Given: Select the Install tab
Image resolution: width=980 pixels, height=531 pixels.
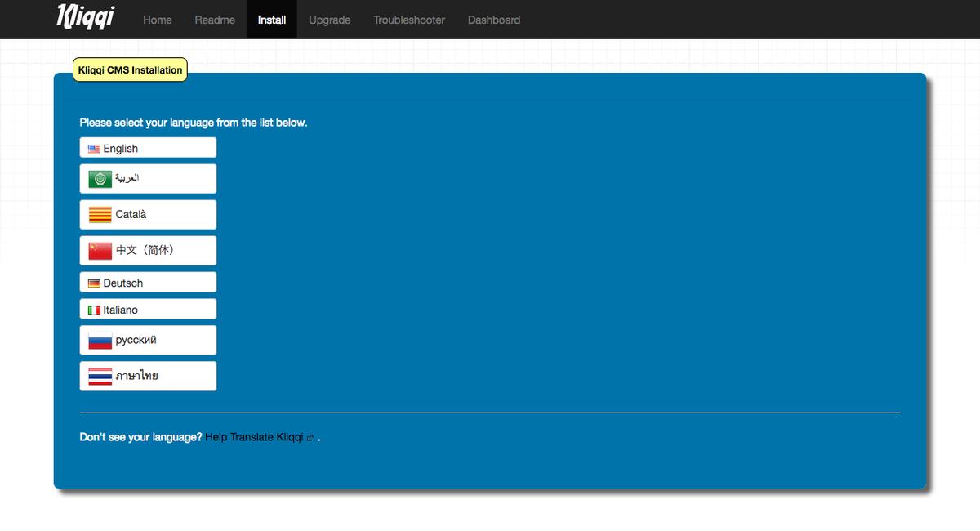Looking at the screenshot, I should [272, 20].
